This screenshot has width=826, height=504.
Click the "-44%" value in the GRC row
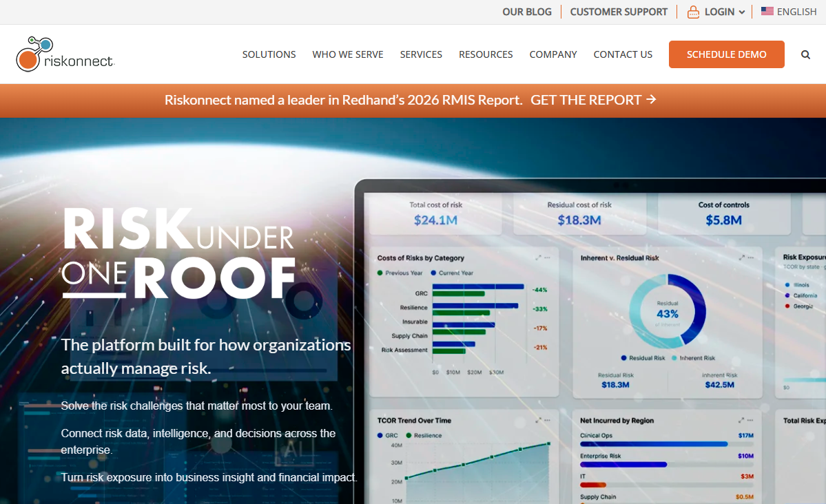tap(540, 290)
